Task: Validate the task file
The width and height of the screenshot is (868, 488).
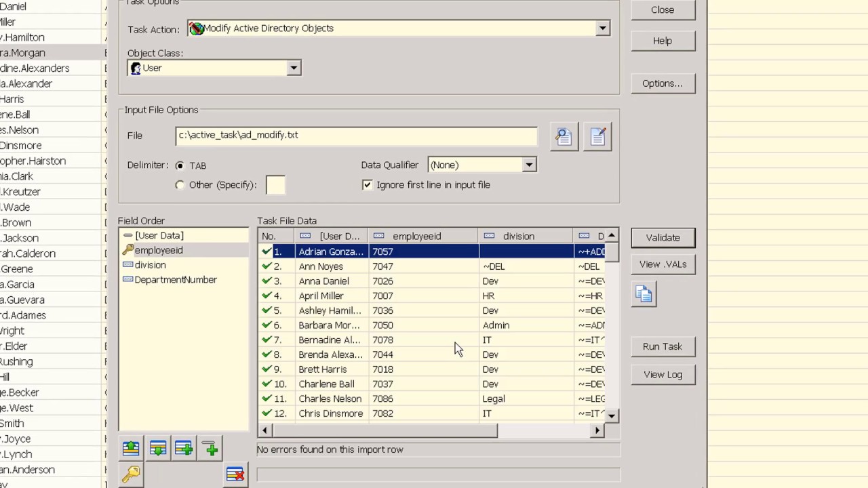Action: [x=663, y=237]
